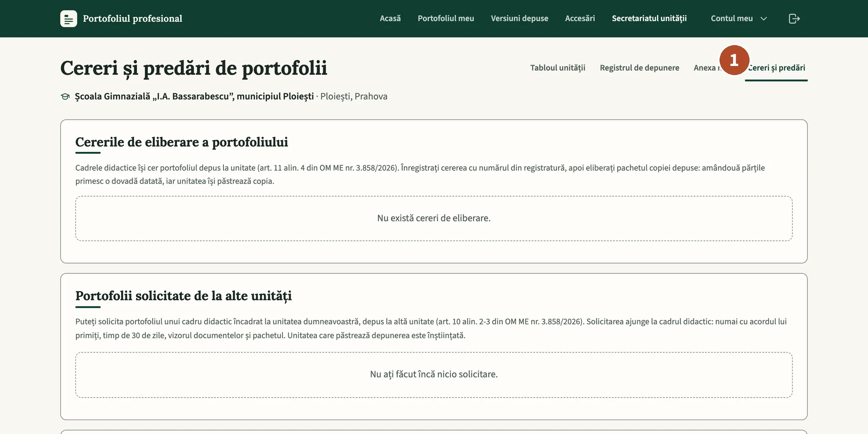Open Versiuni depuse in navigation
The height and width of the screenshot is (434, 868).
(x=519, y=19)
